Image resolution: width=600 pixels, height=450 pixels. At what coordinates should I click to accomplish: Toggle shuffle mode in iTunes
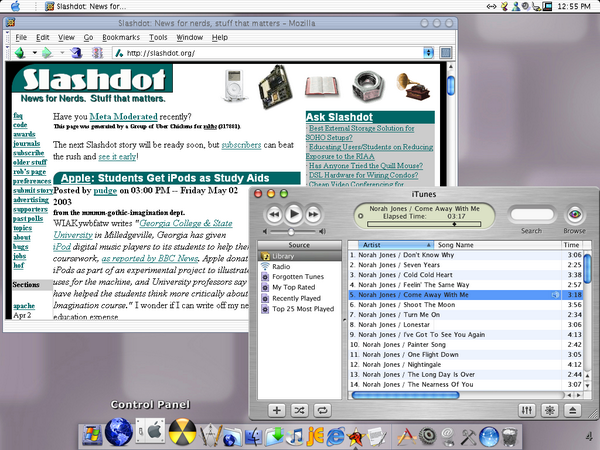tap(300, 410)
